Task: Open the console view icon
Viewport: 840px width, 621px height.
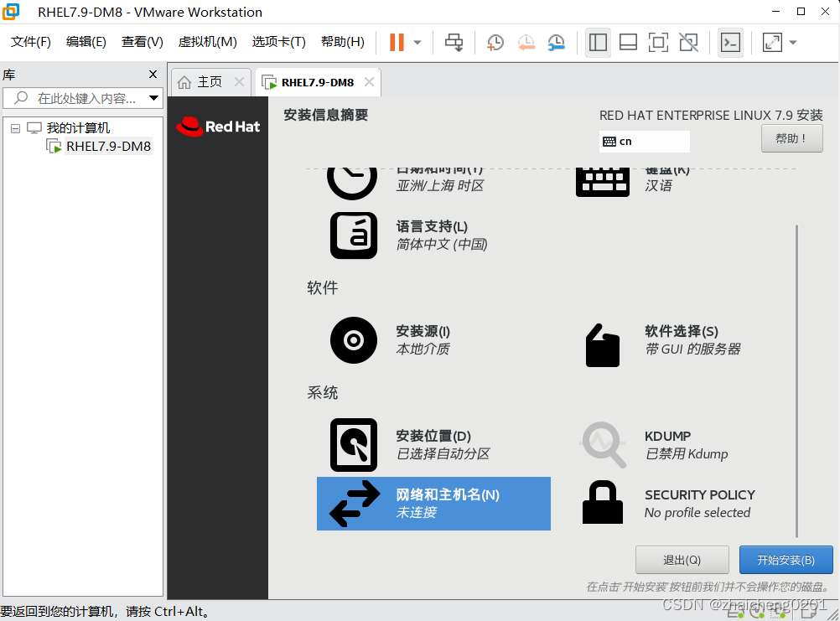Action: tap(731, 42)
